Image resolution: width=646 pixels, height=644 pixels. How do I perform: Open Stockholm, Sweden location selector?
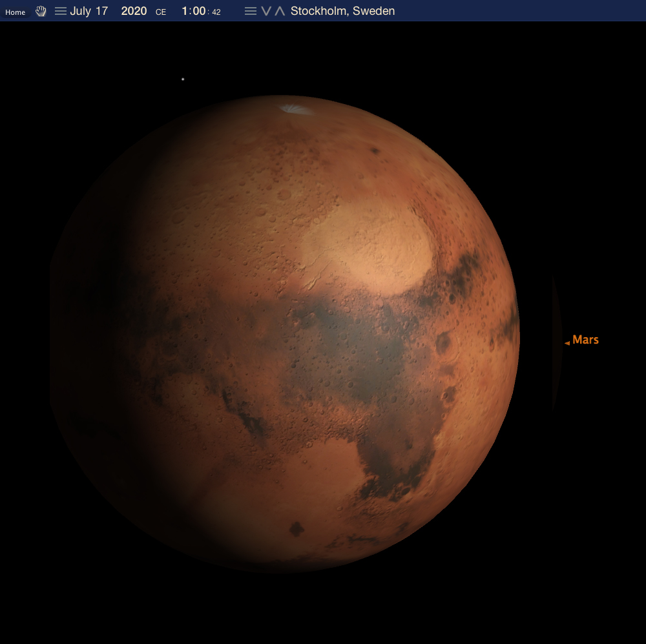(342, 11)
